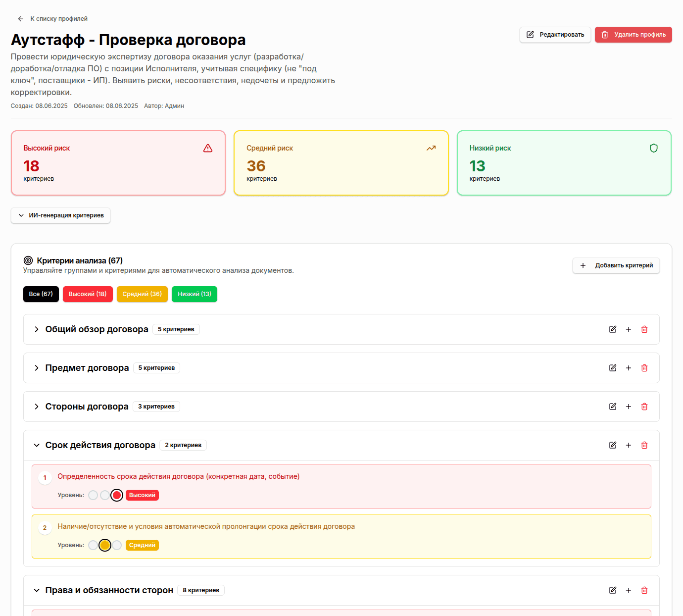Viewport: 683px width, 616px height.
Task: Edit the 'Стороны договора' group
Action: tap(613, 407)
